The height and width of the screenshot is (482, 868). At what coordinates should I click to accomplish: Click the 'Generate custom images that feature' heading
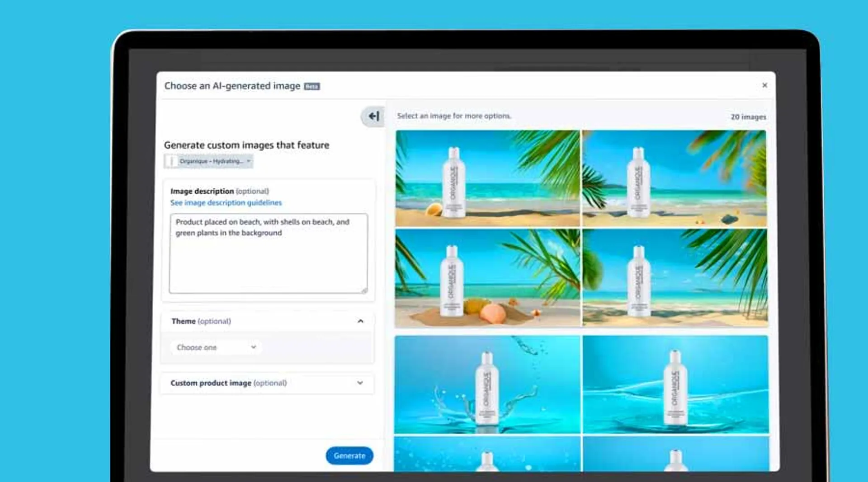click(x=246, y=145)
